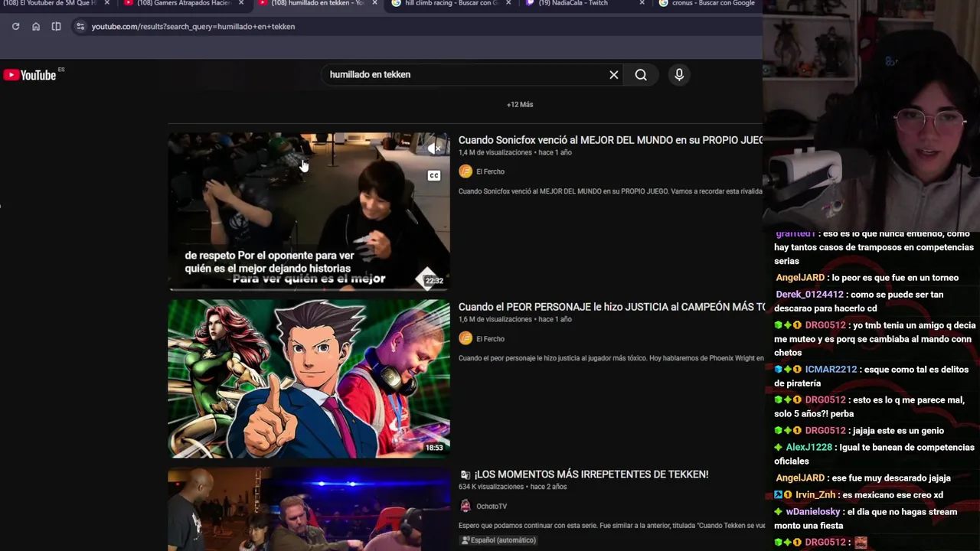Play the Sonicfox video thumbnail

point(309,211)
